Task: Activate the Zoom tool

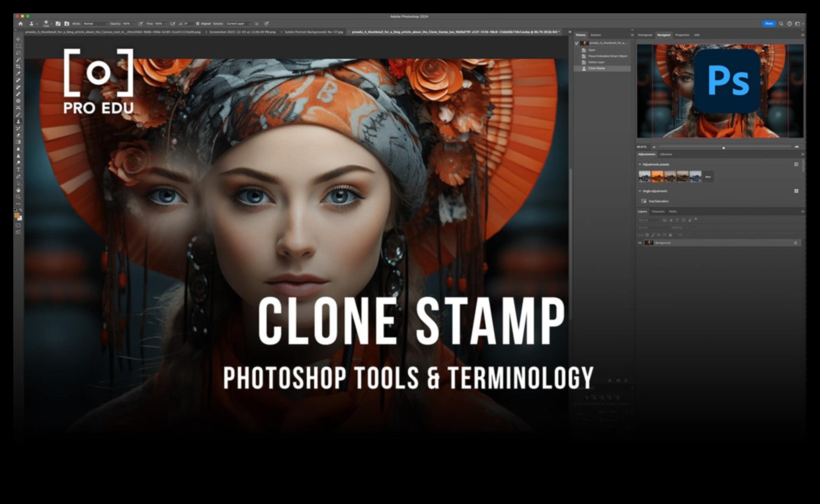Action: pyautogui.click(x=19, y=196)
